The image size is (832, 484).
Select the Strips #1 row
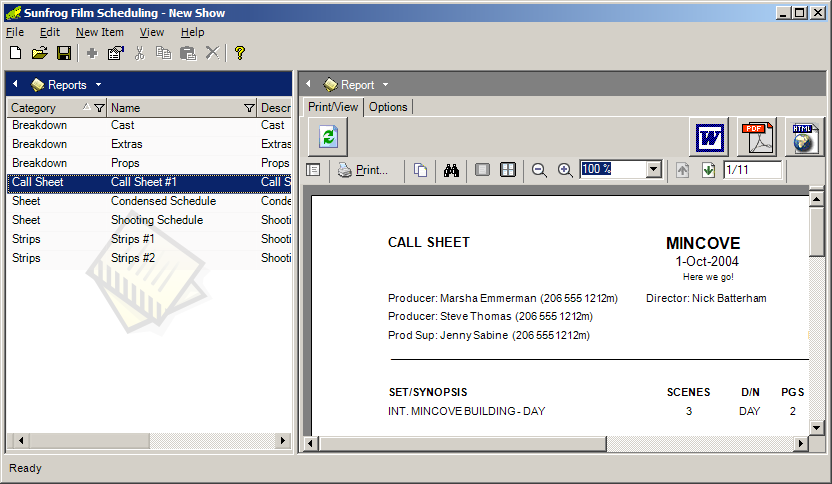pyautogui.click(x=149, y=239)
